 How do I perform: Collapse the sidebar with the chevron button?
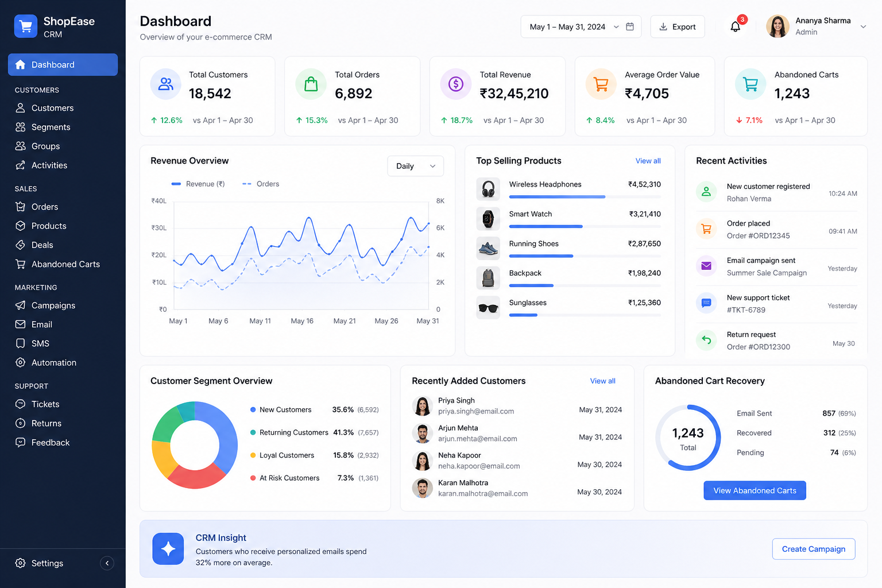click(x=107, y=563)
